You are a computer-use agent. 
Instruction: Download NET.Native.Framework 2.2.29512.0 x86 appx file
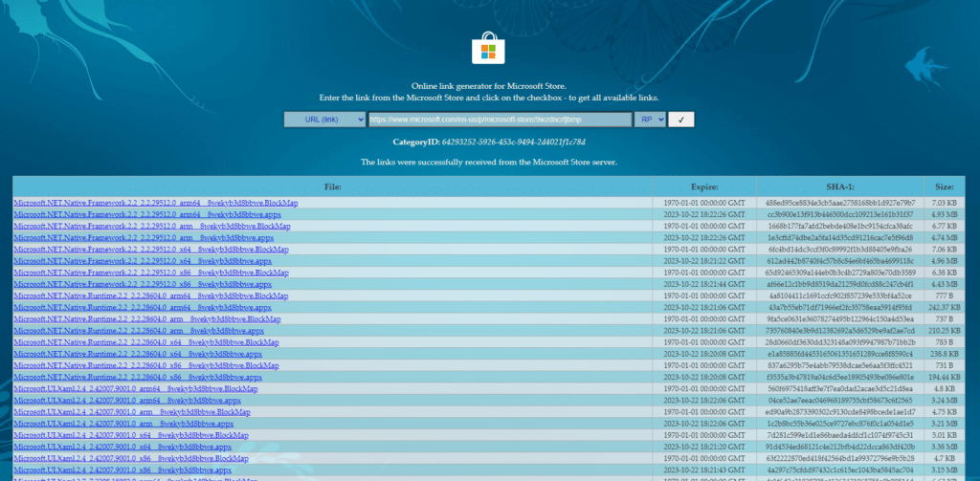[x=143, y=284]
